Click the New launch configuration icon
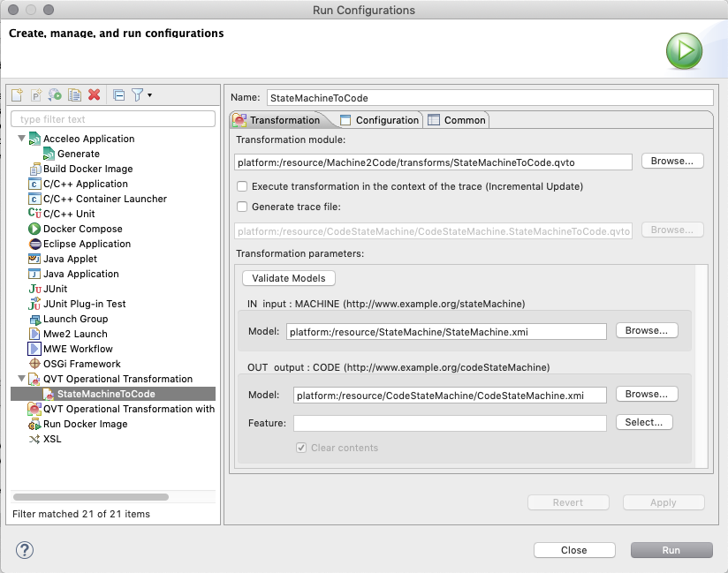Image resolution: width=728 pixels, height=573 pixels. click(17, 95)
